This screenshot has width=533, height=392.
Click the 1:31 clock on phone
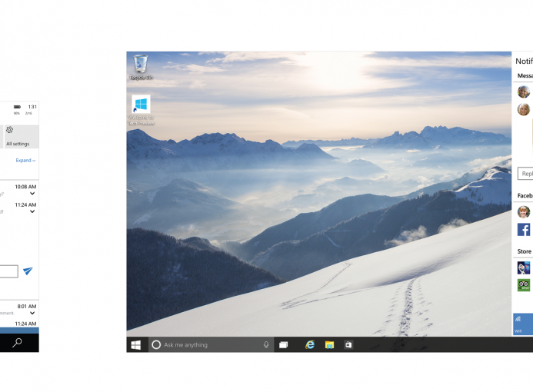coord(32,107)
